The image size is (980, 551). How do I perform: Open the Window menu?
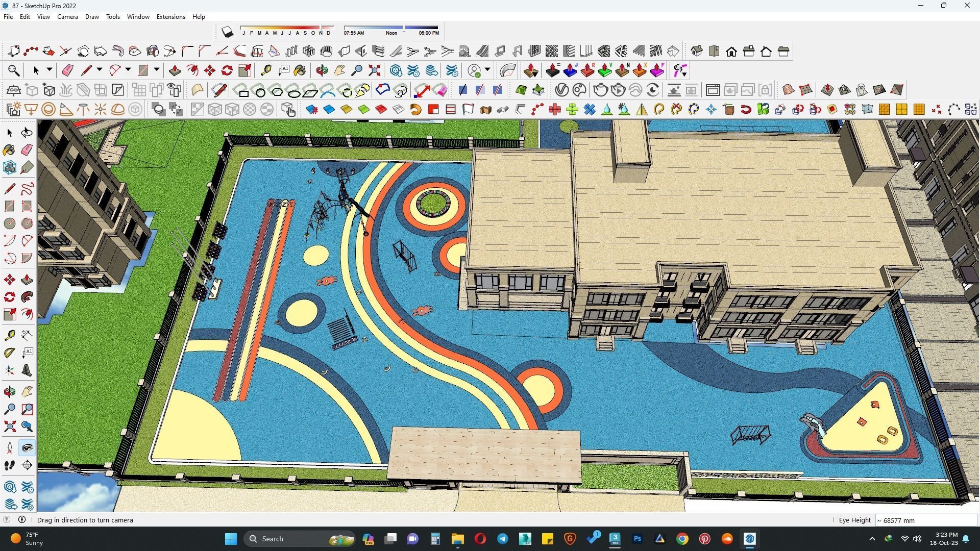[x=138, y=16]
